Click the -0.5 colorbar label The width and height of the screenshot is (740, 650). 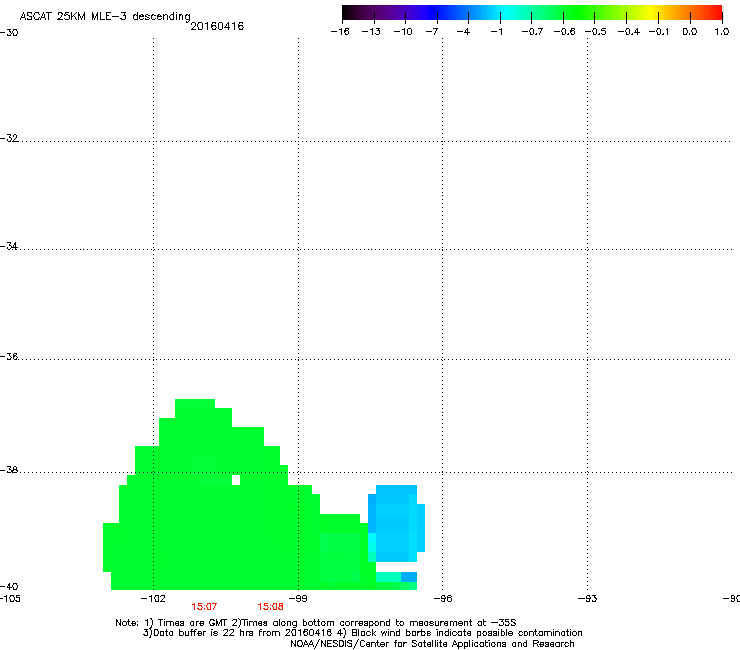point(596,32)
